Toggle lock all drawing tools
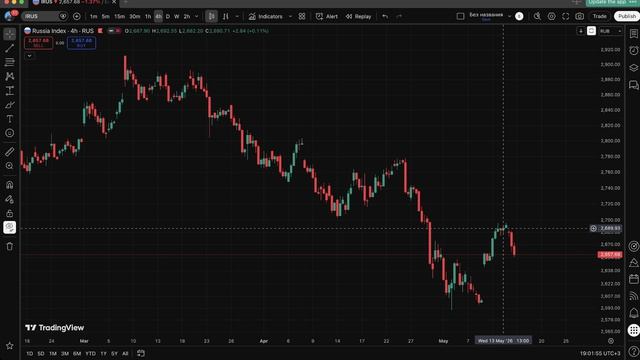The width and height of the screenshot is (640, 360). (x=10, y=213)
